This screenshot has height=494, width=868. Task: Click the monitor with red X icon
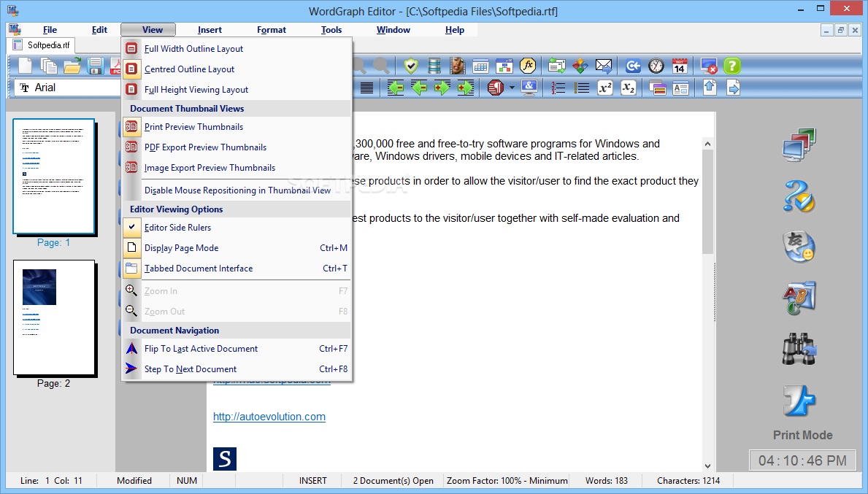coord(709,66)
